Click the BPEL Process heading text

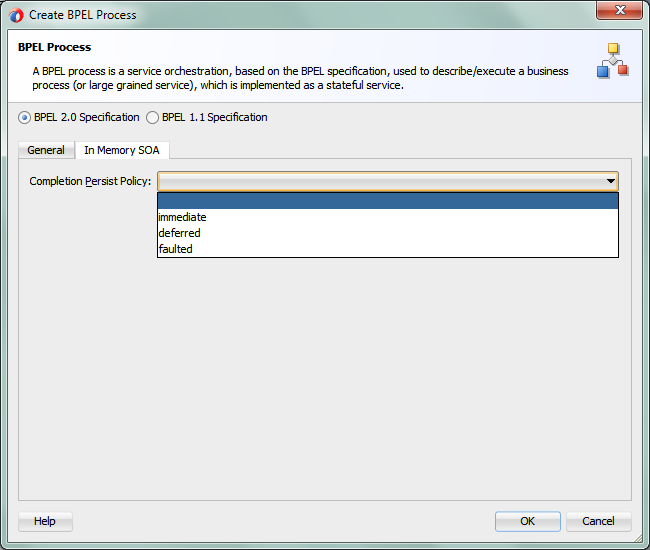tap(54, 47)
